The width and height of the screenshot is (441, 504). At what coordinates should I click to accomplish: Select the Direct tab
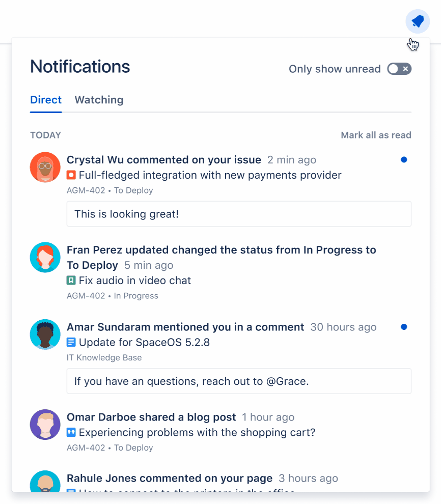coord(46,100)
